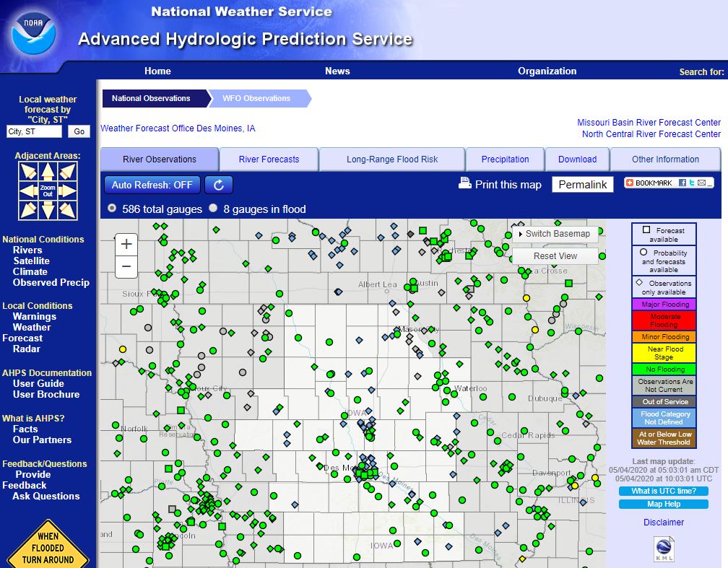Pan map to the west adjacent area
The image size is (728, 568).
[28, 191]
